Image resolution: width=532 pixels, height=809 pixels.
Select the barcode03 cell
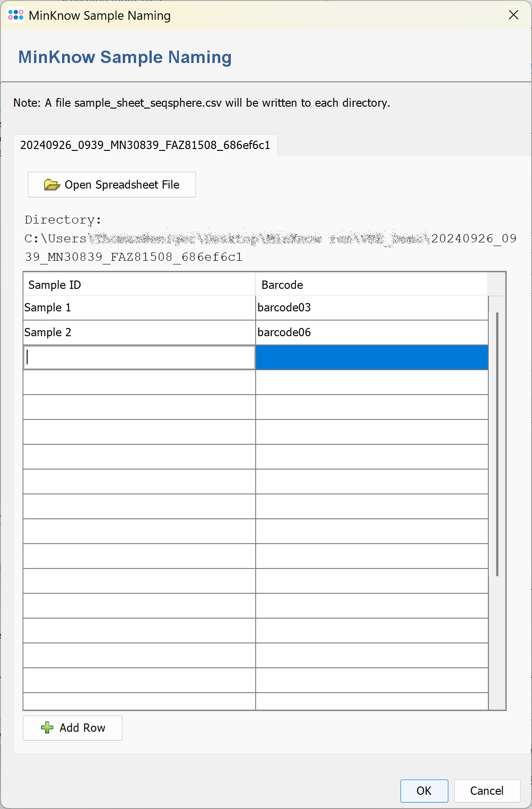tap(372, 308)
